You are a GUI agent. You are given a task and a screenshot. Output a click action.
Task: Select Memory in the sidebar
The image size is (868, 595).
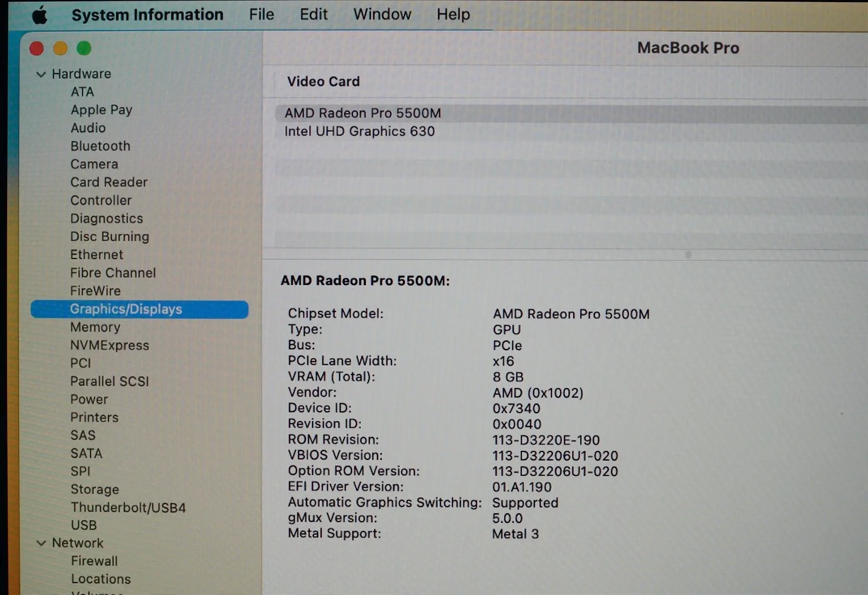click(95, 327)
